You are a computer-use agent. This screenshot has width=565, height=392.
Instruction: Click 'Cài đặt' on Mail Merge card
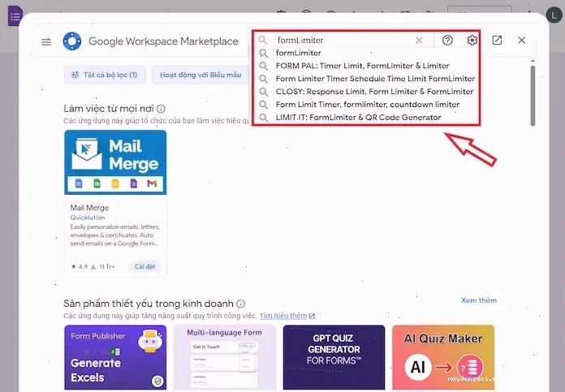click(144, 267)
